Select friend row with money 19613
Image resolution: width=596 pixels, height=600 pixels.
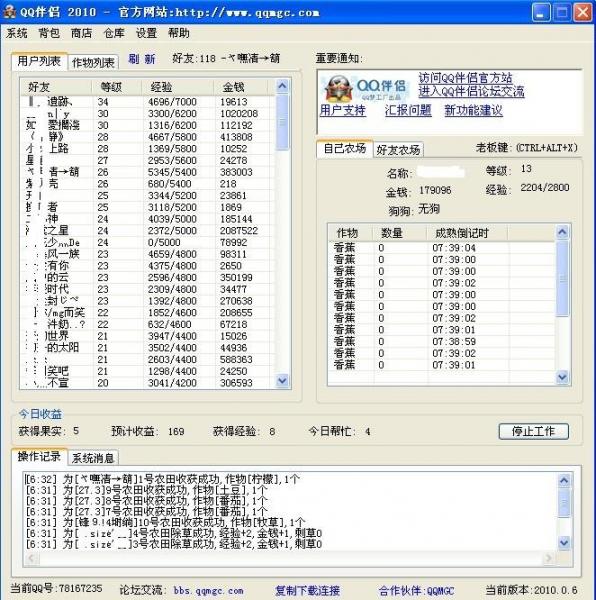coord(148,102)
